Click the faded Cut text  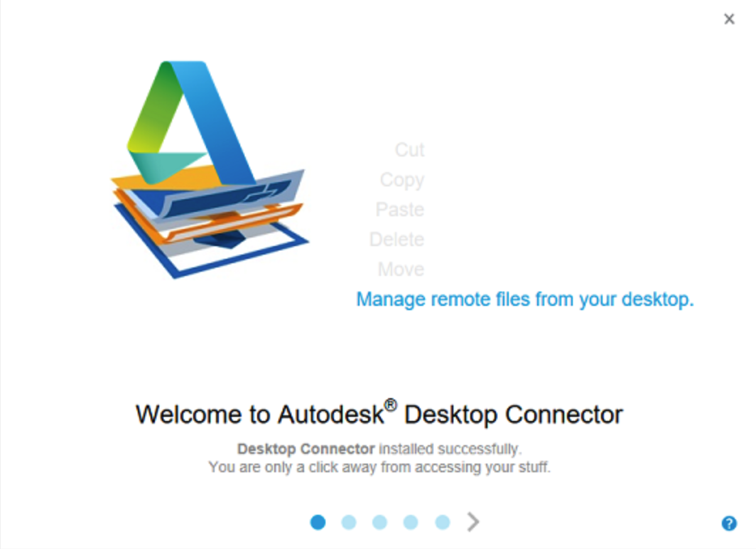click(410, 149)
